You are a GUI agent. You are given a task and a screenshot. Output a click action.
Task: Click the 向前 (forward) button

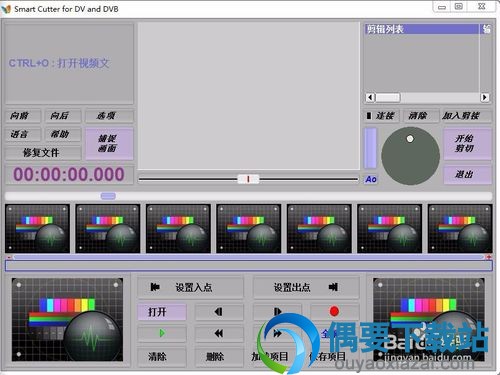23,116
